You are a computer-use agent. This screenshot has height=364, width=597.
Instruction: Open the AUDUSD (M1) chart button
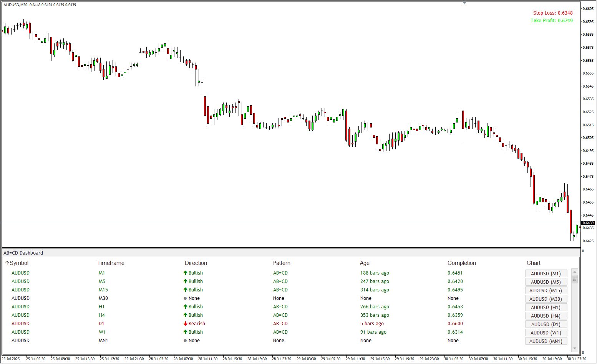click(546, 274)
